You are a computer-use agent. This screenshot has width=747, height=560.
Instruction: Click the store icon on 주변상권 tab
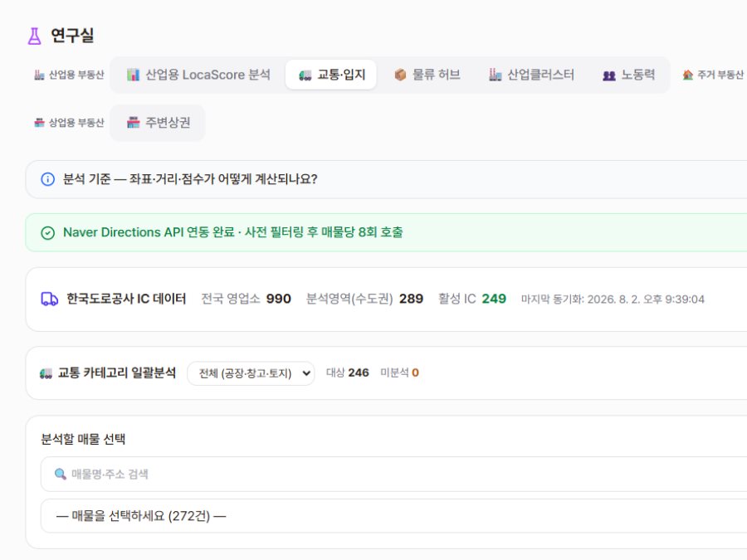pyautogui.click(x=134, y=123)
